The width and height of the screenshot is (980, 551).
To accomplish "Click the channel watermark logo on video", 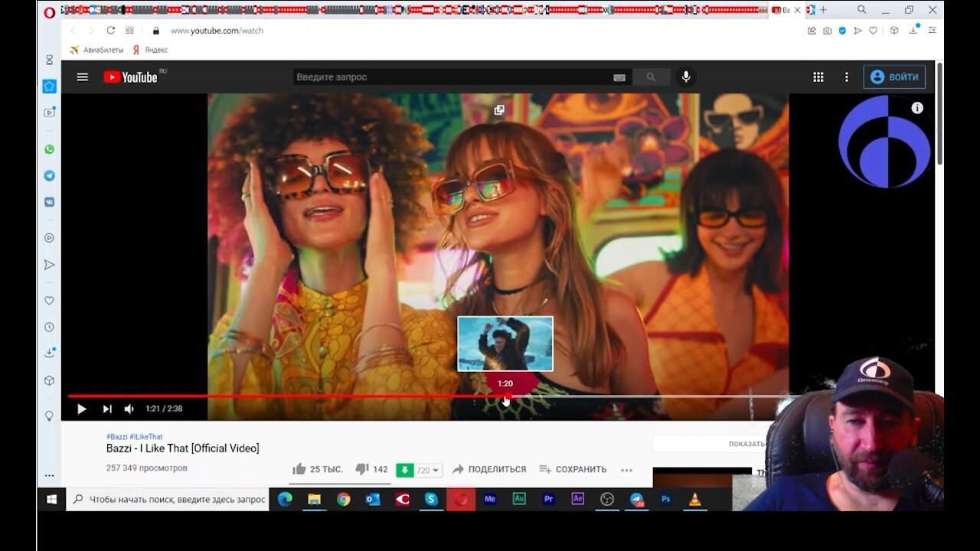I will click(x=885, y=142).
